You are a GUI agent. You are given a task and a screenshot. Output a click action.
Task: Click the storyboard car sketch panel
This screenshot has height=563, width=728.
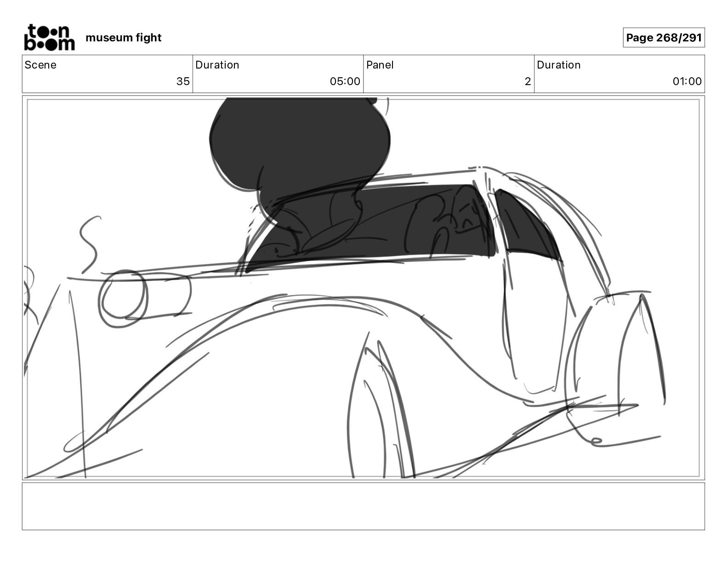(363, 288)
